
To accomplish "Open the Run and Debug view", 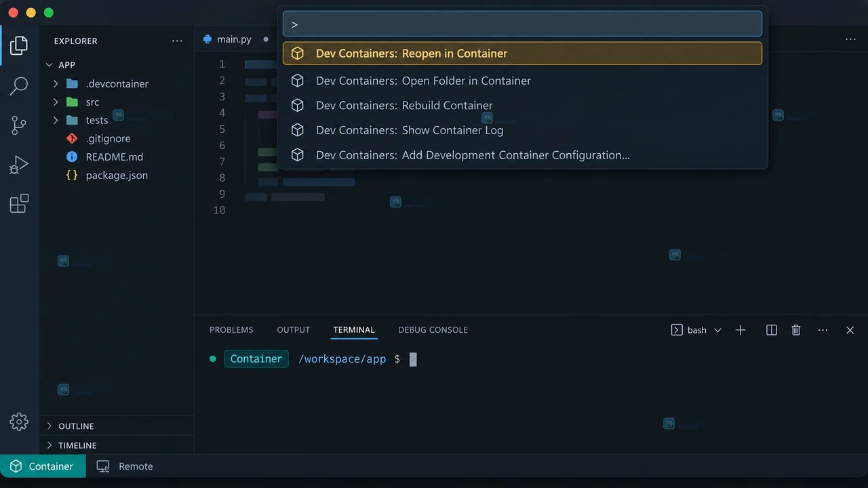I will pos(19,165).
